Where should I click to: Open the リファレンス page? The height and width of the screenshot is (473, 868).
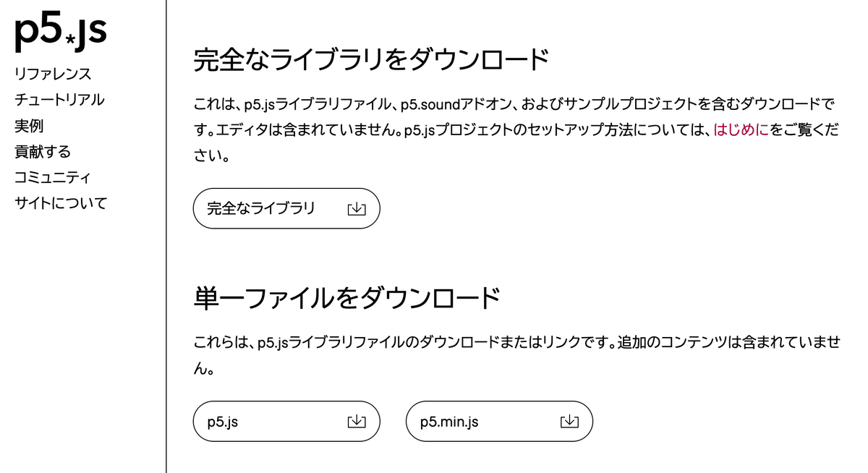pyautogui.click(x=51, y=73)
